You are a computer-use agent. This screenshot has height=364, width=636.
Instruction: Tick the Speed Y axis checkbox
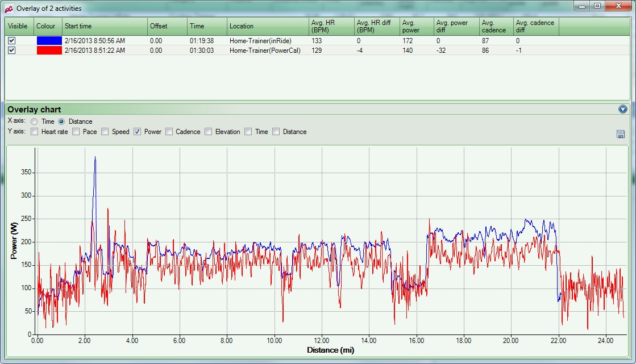(x=105, y=132)
